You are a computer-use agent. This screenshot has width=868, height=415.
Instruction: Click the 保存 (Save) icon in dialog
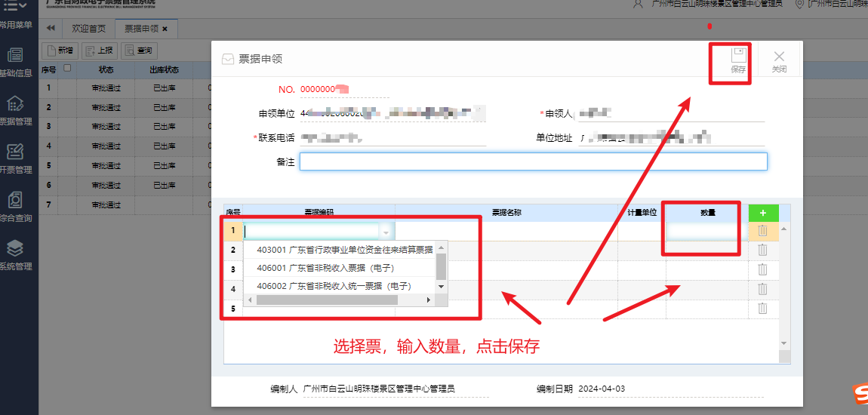click(x=738, y=59)
